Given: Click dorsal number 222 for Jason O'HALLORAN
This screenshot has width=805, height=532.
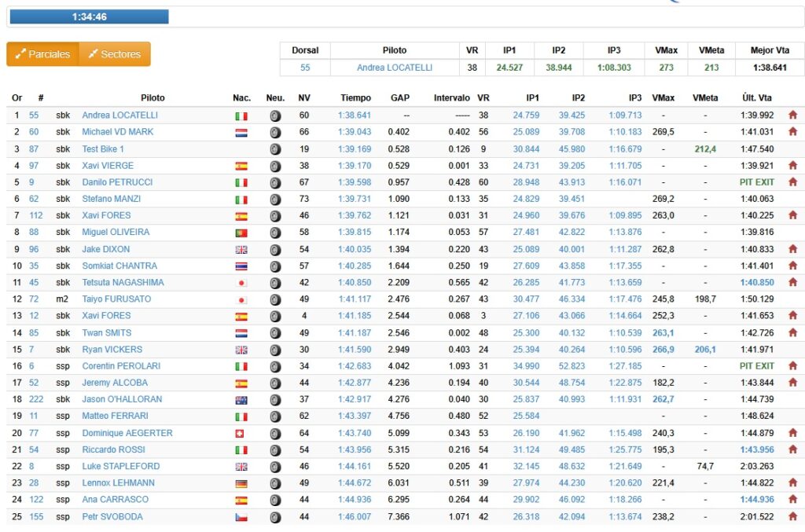Looking at the screenshot, I should click(36, 399).
